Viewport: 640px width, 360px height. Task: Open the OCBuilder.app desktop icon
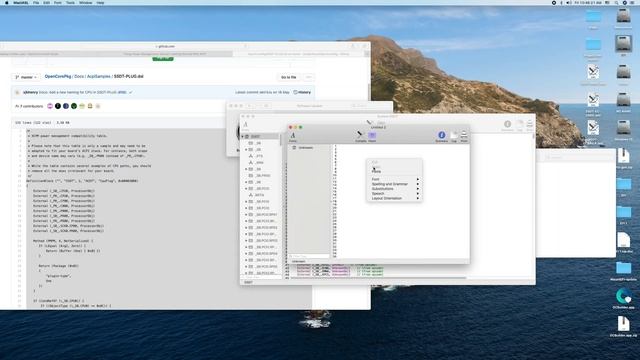point(623,298)
